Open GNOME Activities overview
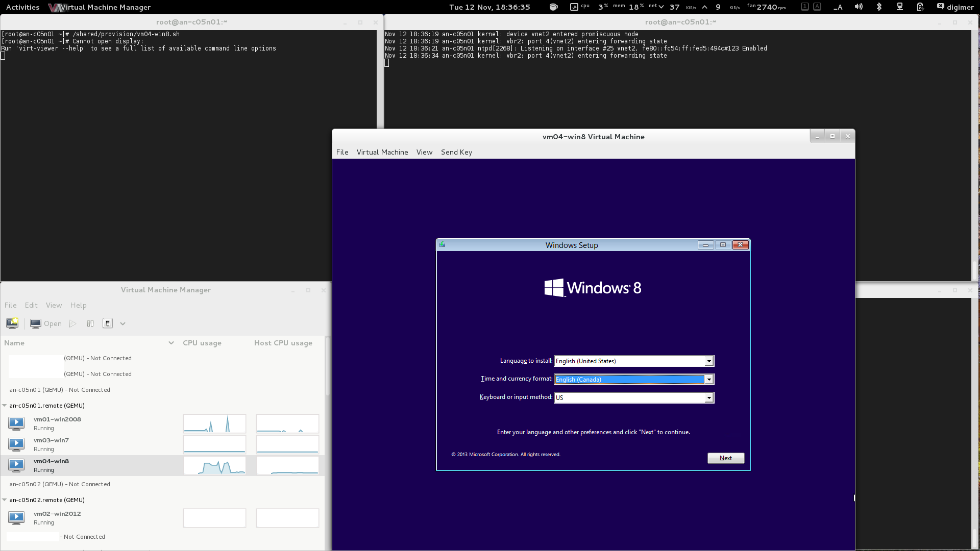980x551 pixels. tap(22, 7)
